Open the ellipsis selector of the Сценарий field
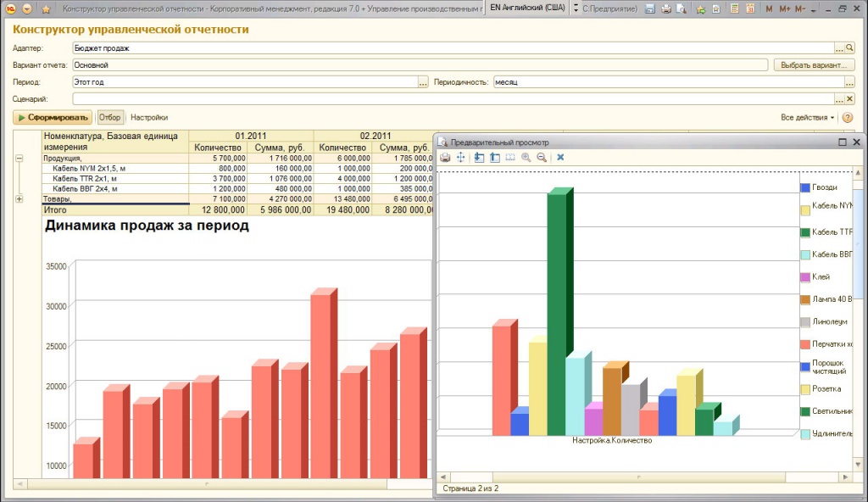Viewport: 868px width, 502px height. point(840,99)
